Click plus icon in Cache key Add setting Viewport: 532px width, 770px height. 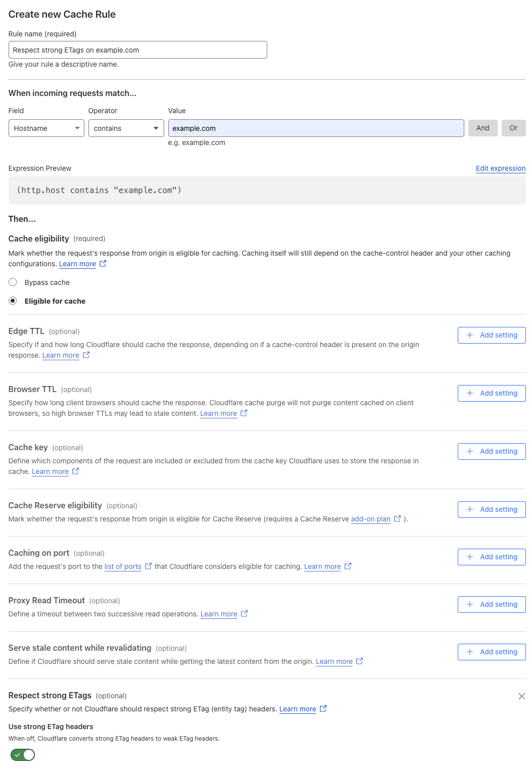pyautogui.click(x=470, y=451)
